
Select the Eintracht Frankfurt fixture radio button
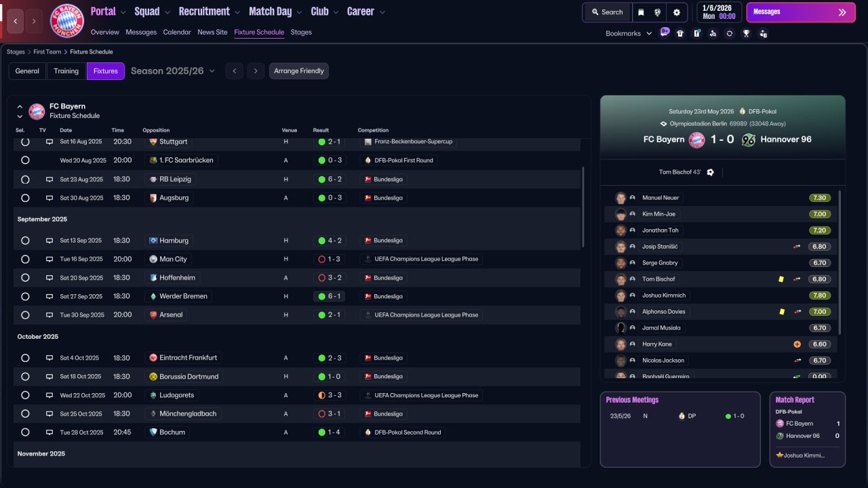(x=25, y=357)
